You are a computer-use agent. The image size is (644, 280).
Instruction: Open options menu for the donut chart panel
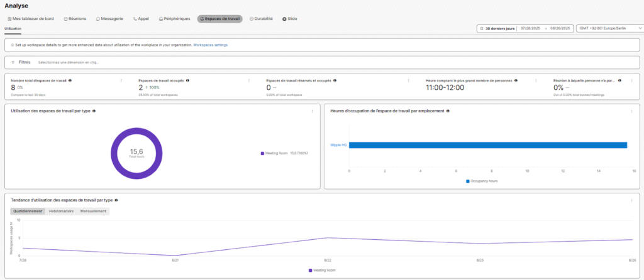pyautogui.click(x=312, y=111)
